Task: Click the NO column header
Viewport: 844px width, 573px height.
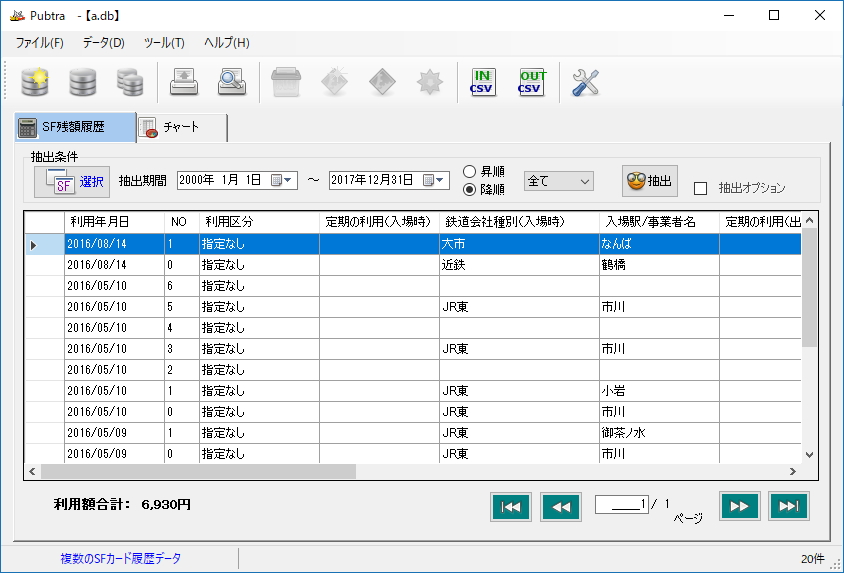Action: [181, 222]
